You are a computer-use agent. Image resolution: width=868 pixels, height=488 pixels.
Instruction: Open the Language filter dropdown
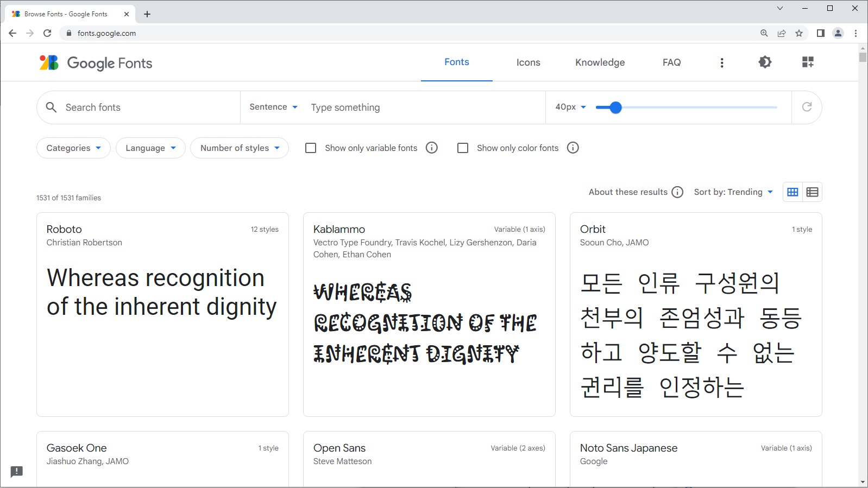pos(150,148)
